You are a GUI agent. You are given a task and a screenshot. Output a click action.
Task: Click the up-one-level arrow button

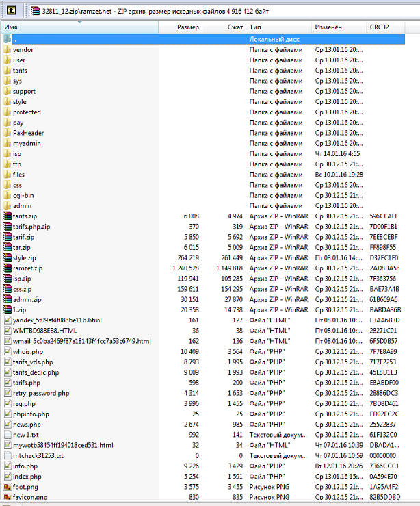click(x=12, y=11)
